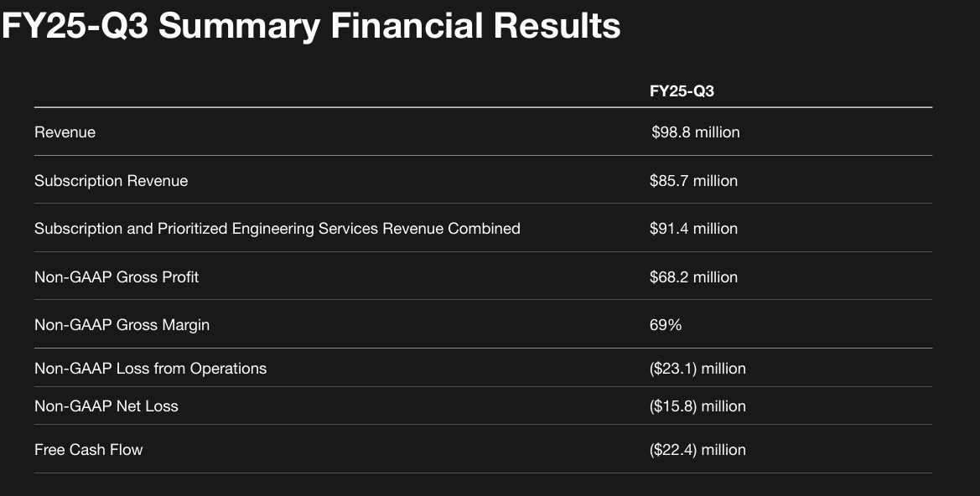Click the $85.7 million value
The width and height of the screenshot is (980, 496).
[x=693, y=181]
